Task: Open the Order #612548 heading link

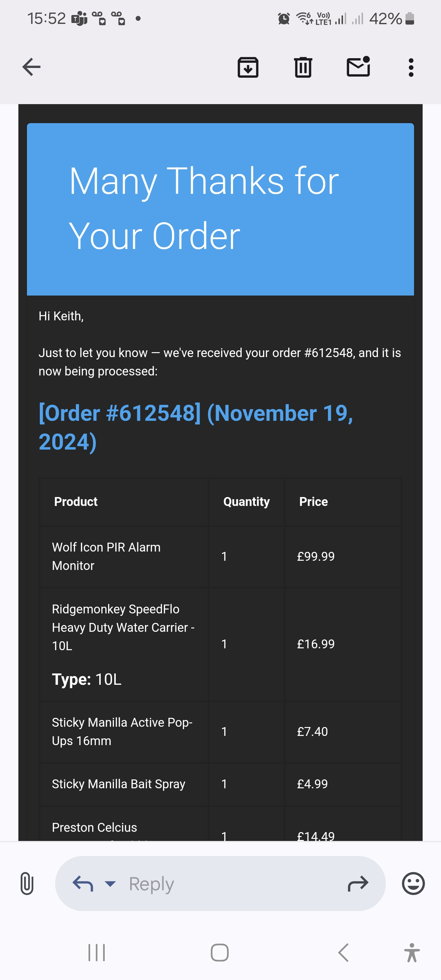Action: (x=195, y=413)
